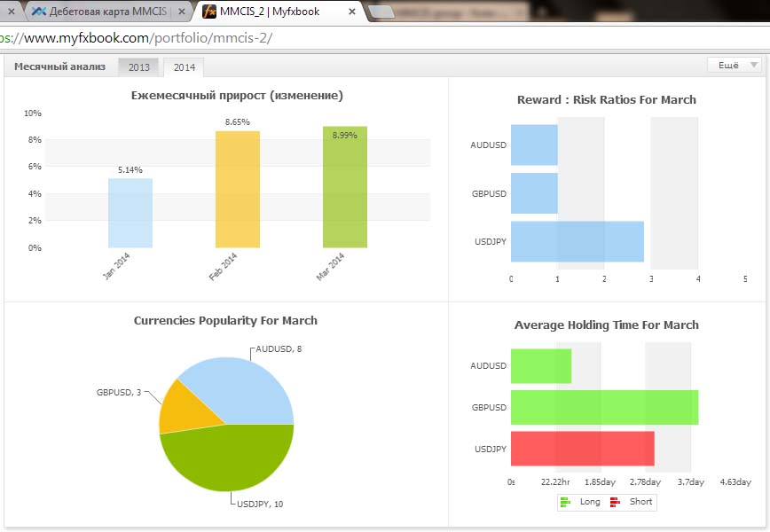Click the Feb 2014 orange bar
This screenshot has width=770, height=532.
coord(238,189)
